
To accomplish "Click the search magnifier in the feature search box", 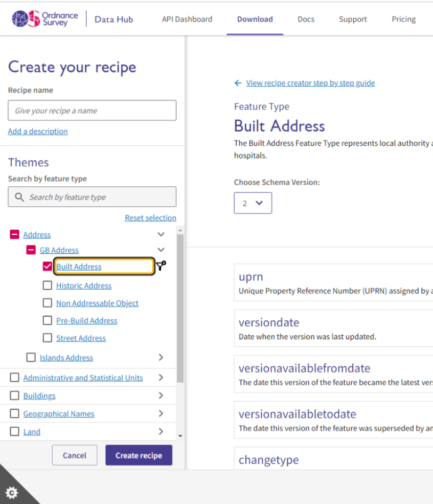I will tap(19, 196).
